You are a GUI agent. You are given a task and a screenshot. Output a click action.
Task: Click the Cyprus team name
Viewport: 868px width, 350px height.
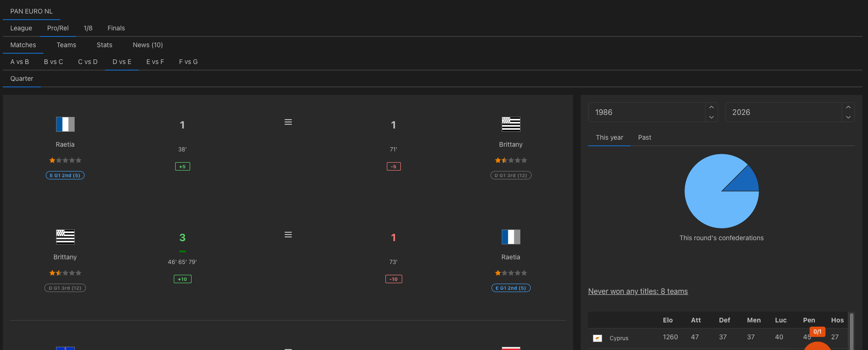pyautogui.click(x=619, y=338)
